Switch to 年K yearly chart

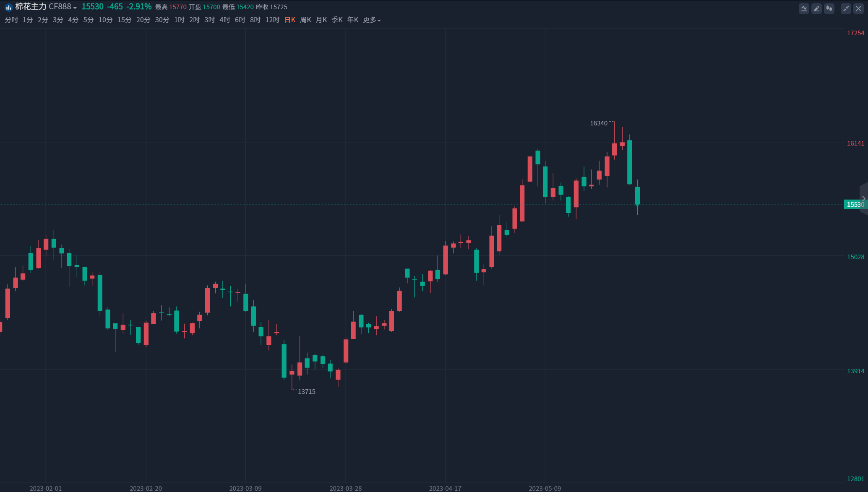352,20
